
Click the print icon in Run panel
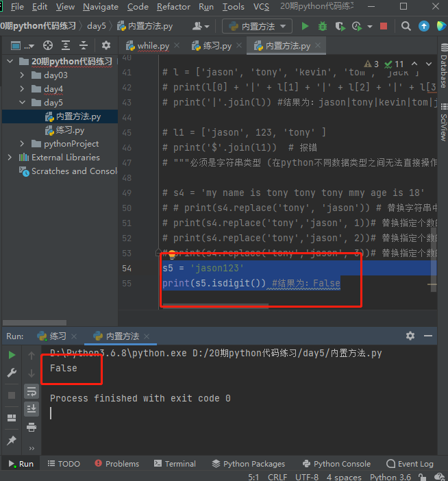(32, 427)
